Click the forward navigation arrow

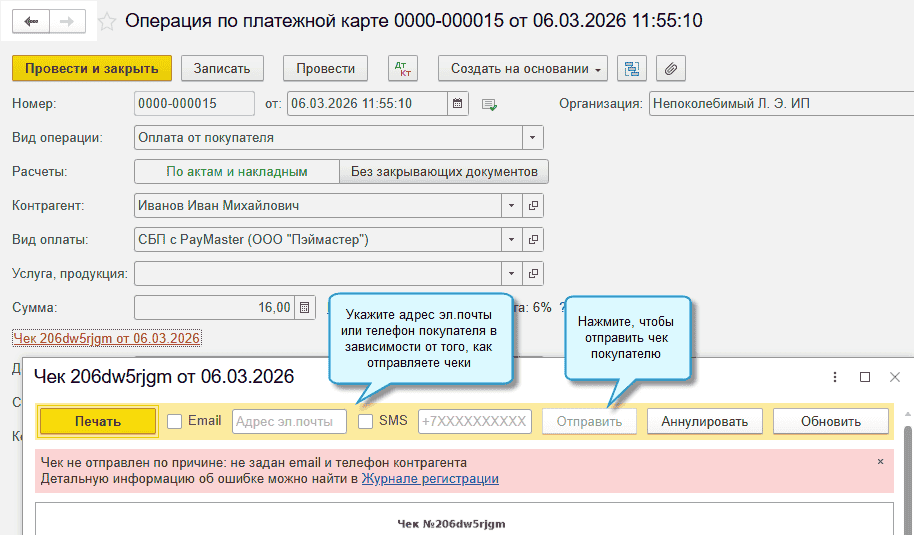pos(67,21)
